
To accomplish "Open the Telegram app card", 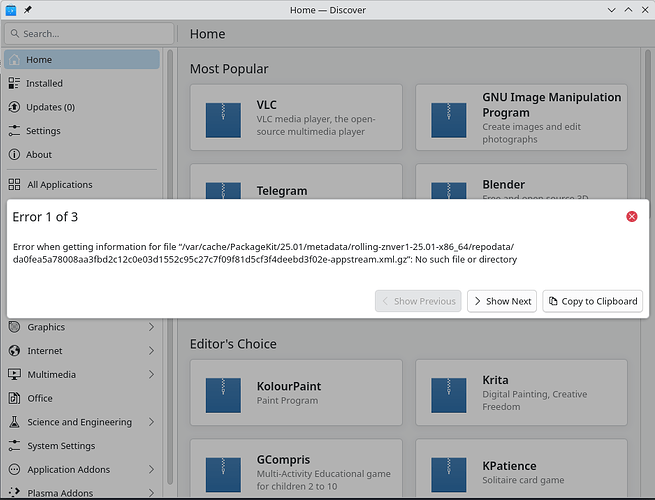I will [x=296, y=182].
